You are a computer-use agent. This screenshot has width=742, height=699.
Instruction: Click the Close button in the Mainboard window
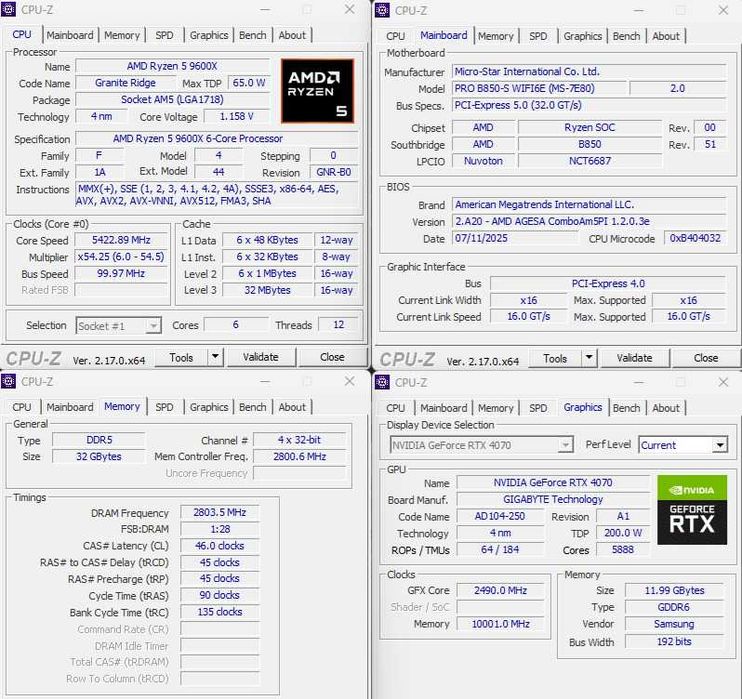point(706,358)
